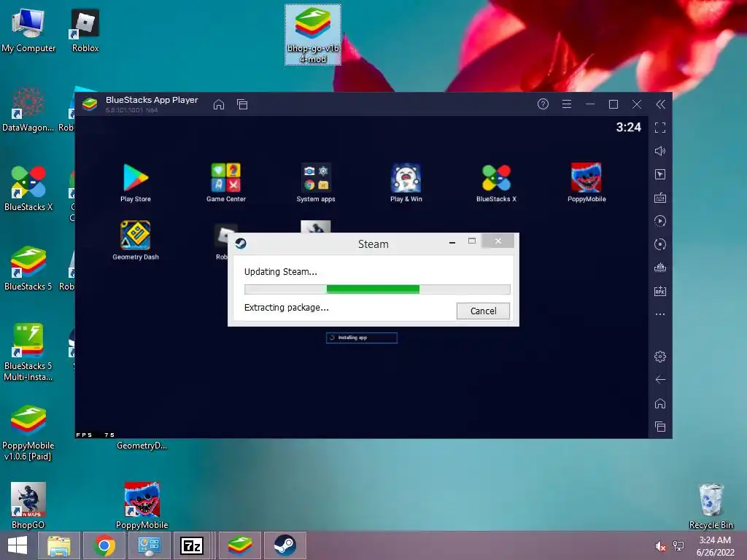Open the BlueStacks hamburger menu

point(566,104)
